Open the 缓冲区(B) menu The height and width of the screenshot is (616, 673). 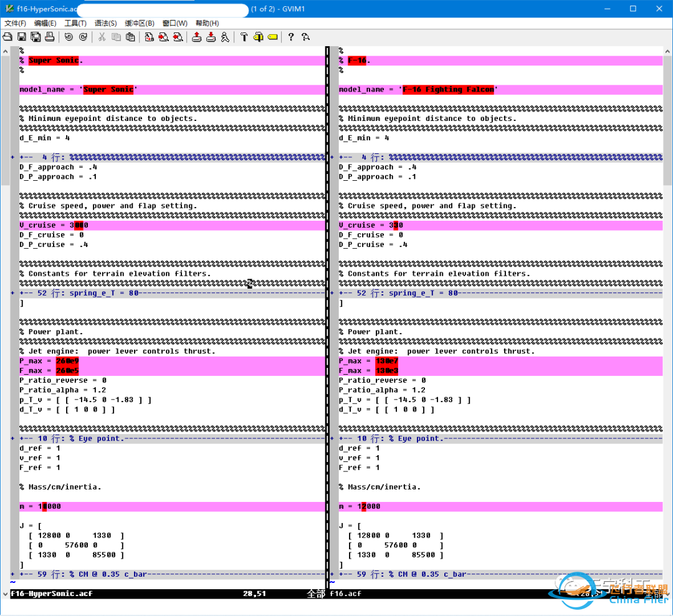pyautogui.click(x=140, y=23)
